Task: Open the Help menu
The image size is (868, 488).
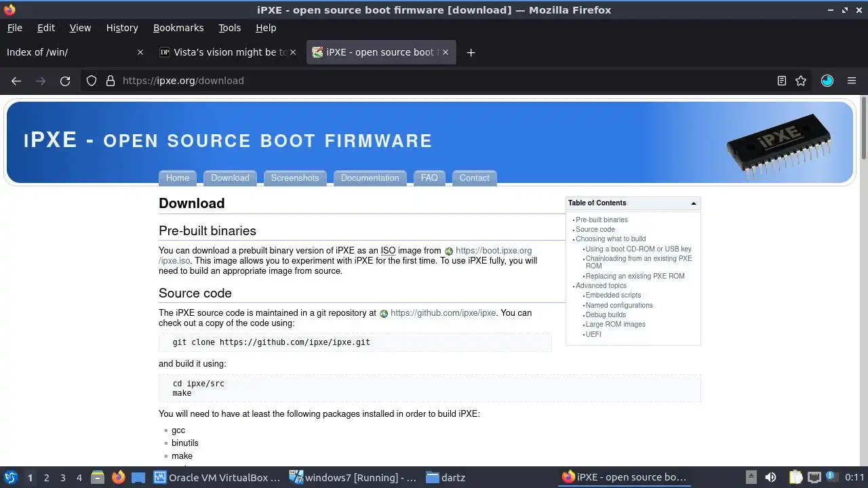Action: pos(266,28)
